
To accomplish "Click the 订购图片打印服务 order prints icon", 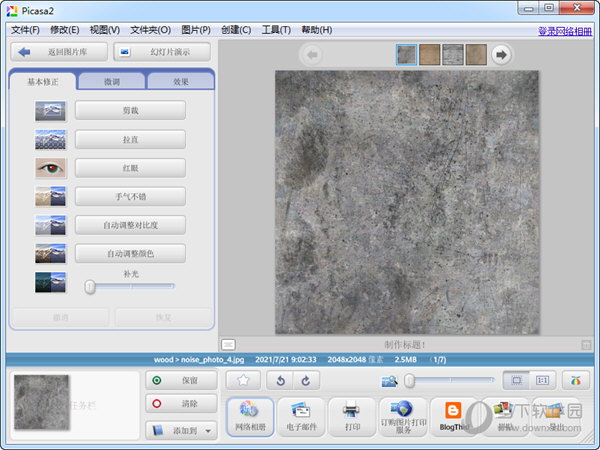I will 403,416.
